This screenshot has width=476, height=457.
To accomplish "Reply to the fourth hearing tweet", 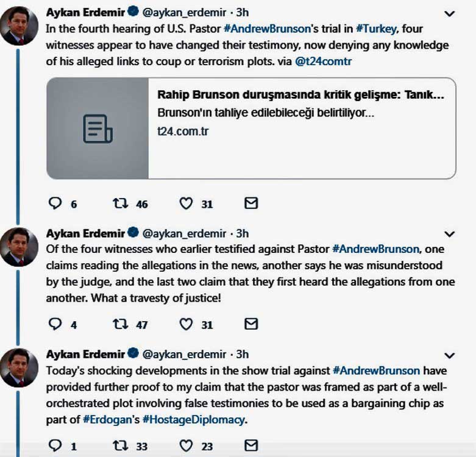I will coord(55,204).
